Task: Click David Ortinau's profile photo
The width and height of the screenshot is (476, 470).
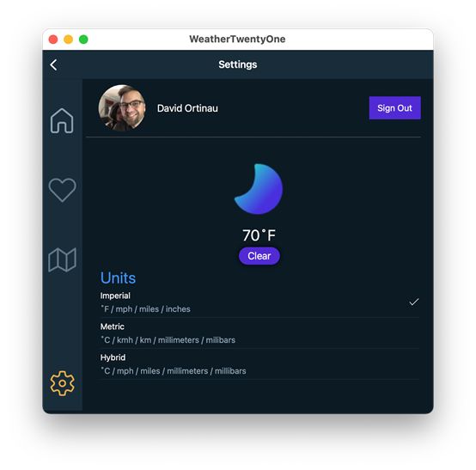Action: (122, 107)
